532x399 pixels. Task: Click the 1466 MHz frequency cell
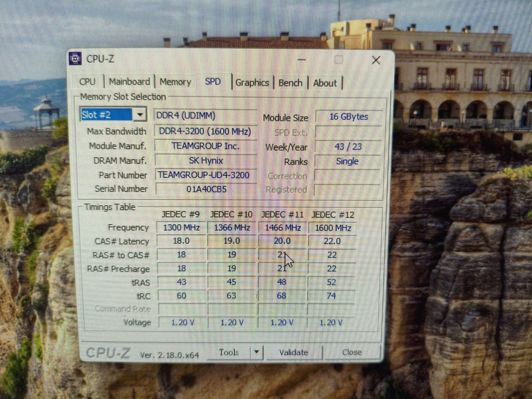283,228
